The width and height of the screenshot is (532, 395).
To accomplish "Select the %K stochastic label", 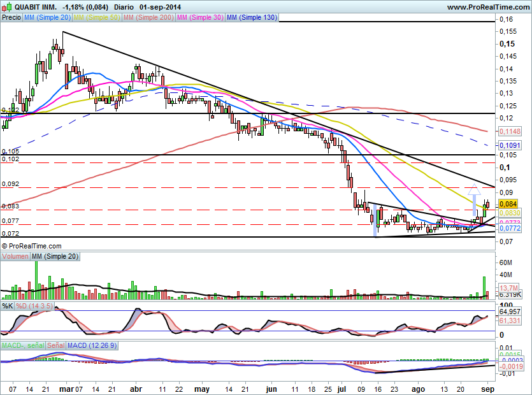I will 8,306.
